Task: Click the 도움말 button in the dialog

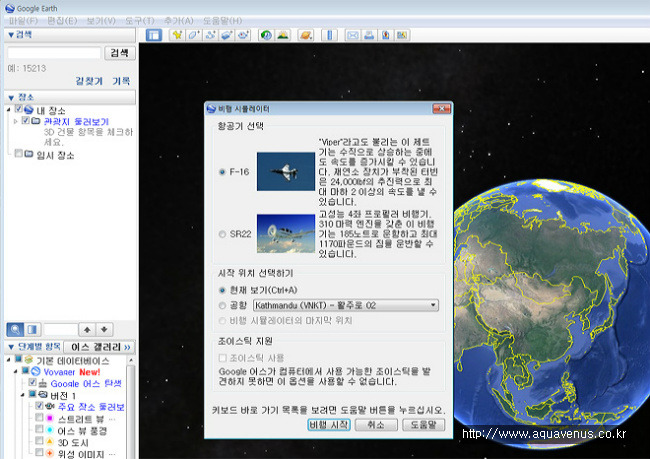Action: click(424, 425)
